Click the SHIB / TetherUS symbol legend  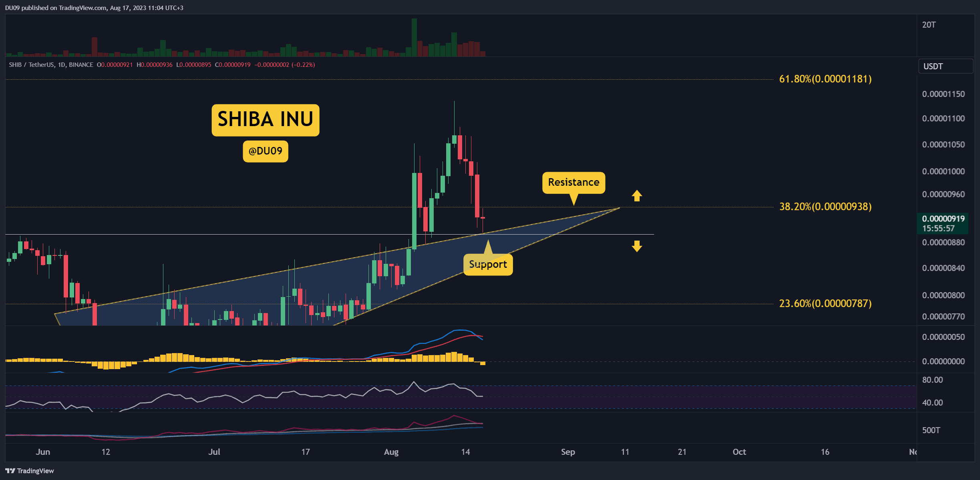tap(51, 65)
